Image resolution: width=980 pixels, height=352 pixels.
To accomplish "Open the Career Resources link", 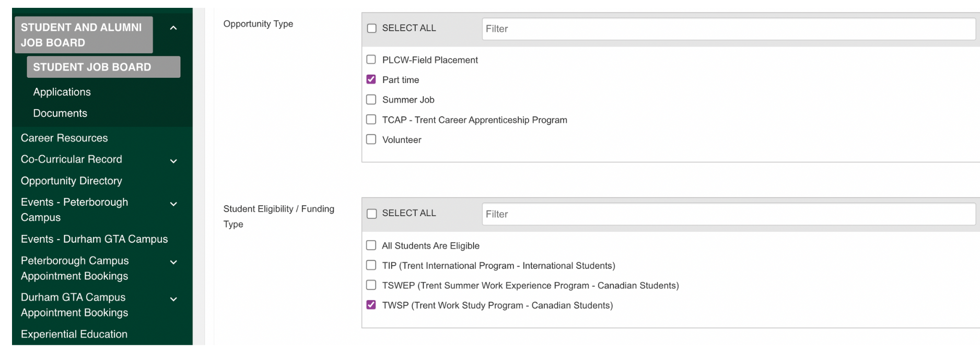I will [x=64, y=137].
